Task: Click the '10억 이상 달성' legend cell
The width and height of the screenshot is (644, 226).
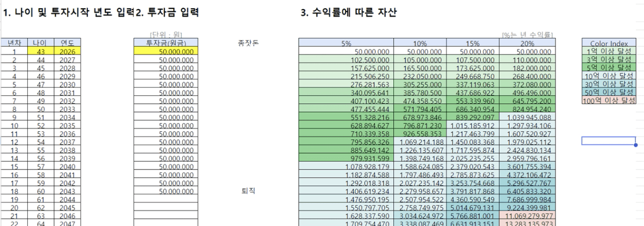Action: point(609,76)
